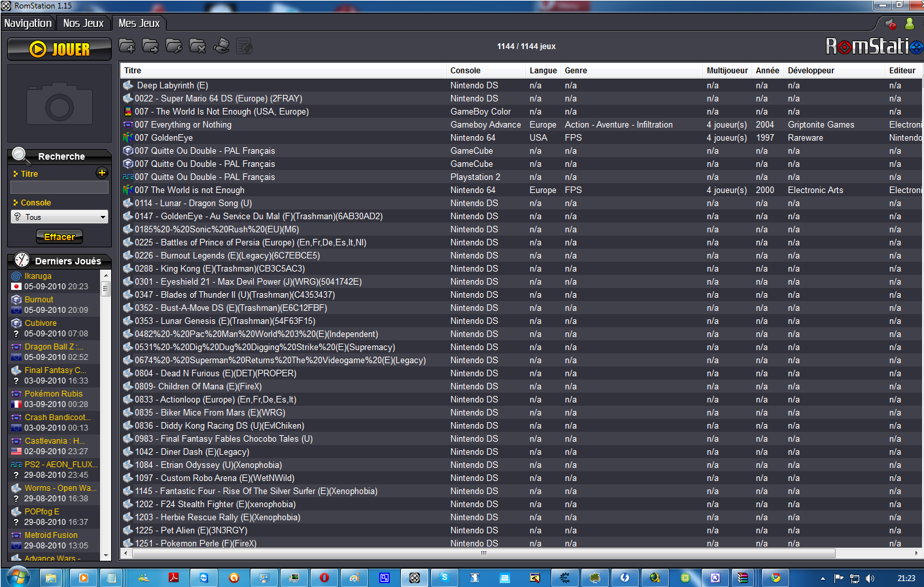Select 0022 - Super Mario 64 DS row
Image resolution: width=924 pixels, height=587 pixels.
pos(521,98)
